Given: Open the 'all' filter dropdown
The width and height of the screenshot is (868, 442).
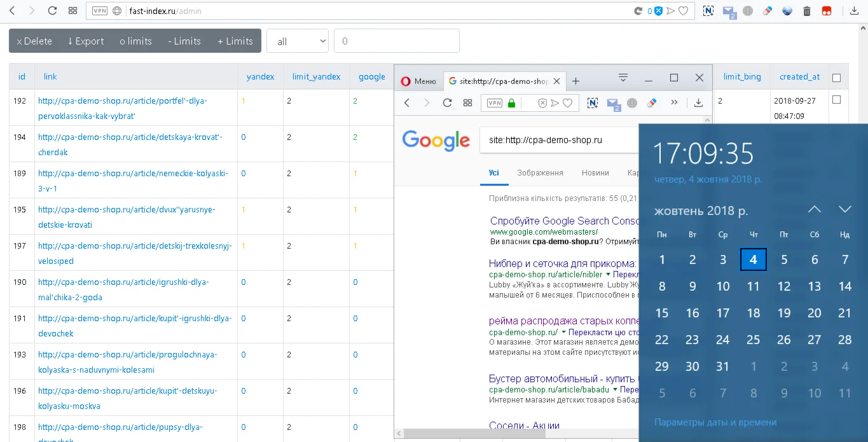Looking at the screenshot, I should click(x=297, y=41).
